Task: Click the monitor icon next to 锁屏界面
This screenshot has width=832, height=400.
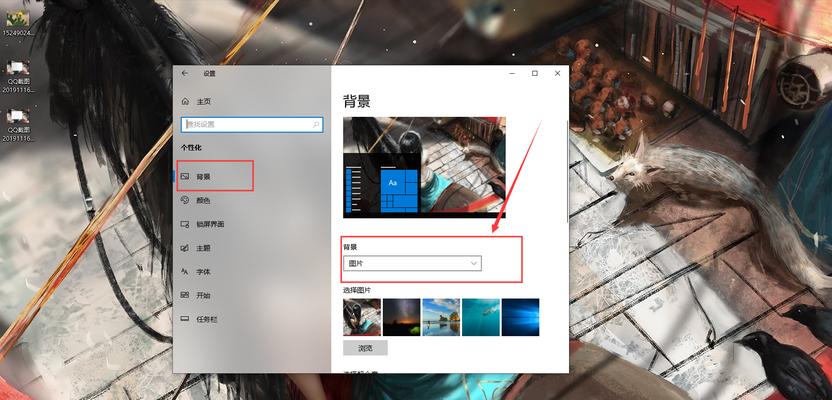Action: [185, 224]
